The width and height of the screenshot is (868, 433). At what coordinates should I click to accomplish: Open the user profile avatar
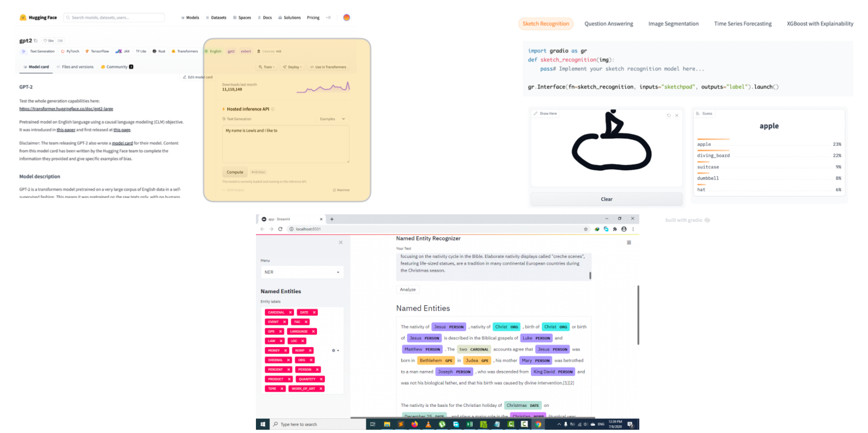click(346, 17)
